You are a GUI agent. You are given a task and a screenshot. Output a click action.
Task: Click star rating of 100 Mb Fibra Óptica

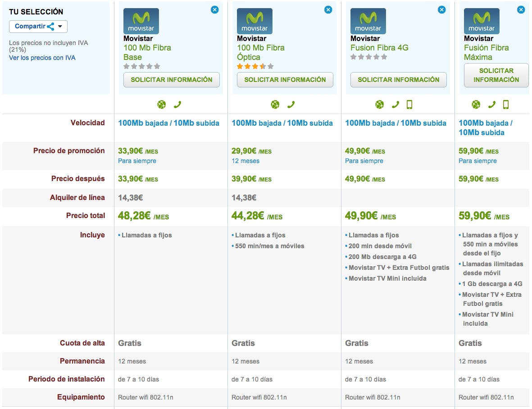coord(255,67)
